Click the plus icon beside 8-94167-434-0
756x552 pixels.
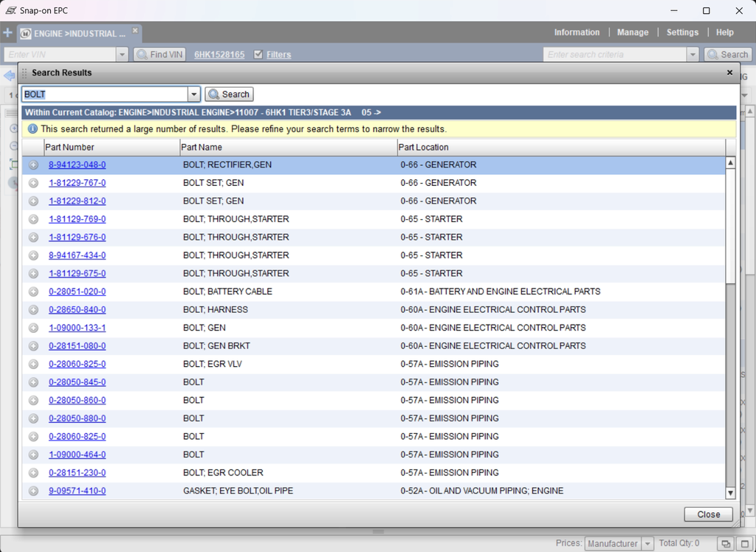33,255
